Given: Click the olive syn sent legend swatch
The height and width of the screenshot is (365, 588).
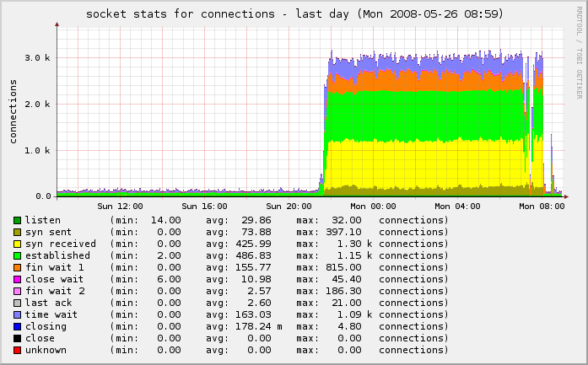Looking at the screenshot, I should [17, 233].
